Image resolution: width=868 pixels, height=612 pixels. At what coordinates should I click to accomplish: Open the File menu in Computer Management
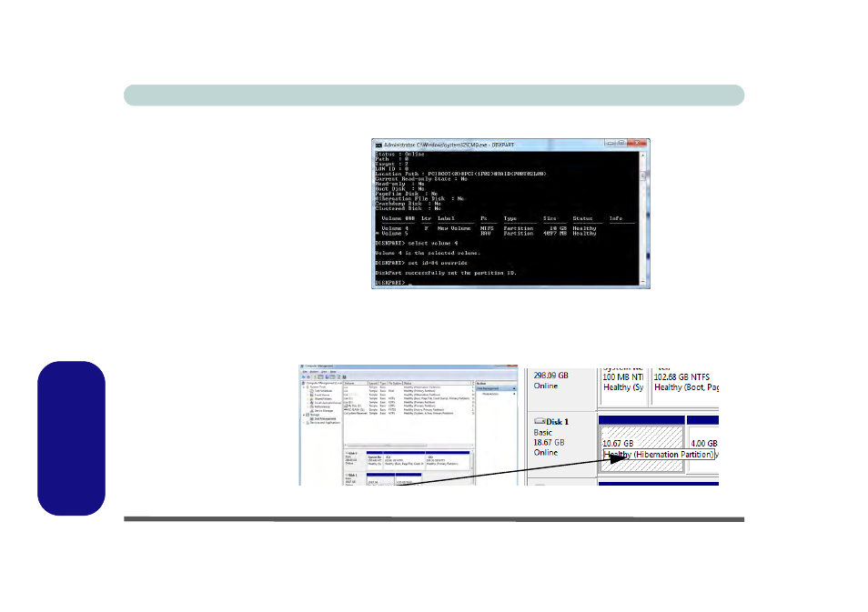tap(305, 372)
